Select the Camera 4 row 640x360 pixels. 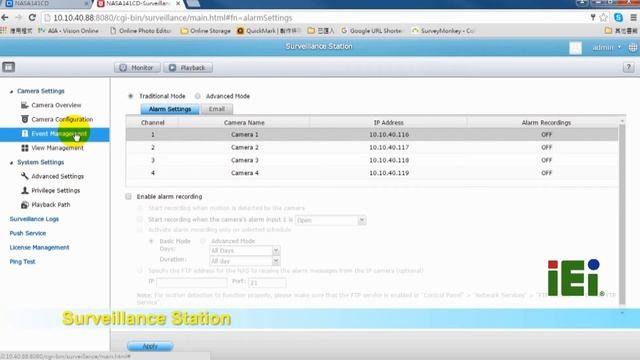pos(372,173)
